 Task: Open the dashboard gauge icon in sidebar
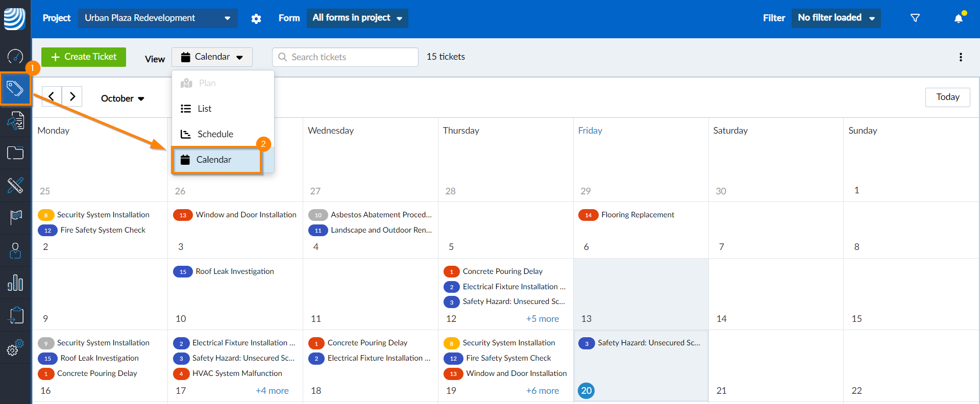(15, 56)
